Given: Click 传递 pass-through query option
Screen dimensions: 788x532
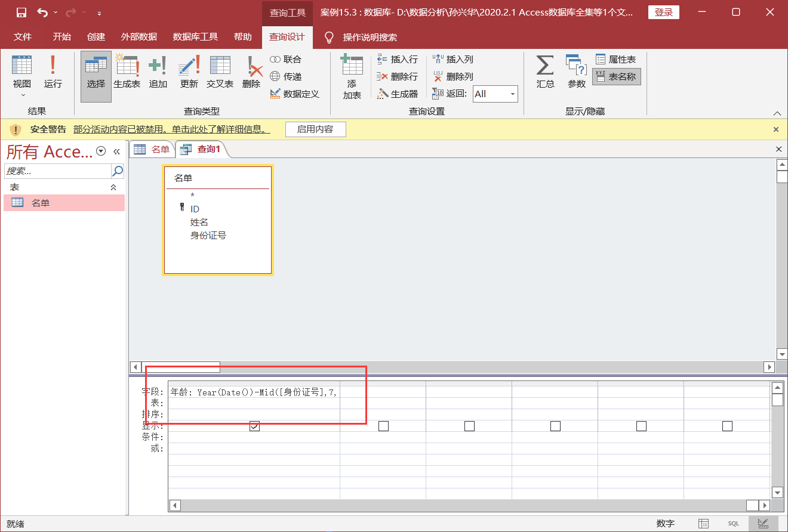Looking at the screenshot, I should (x=286, y=77).
